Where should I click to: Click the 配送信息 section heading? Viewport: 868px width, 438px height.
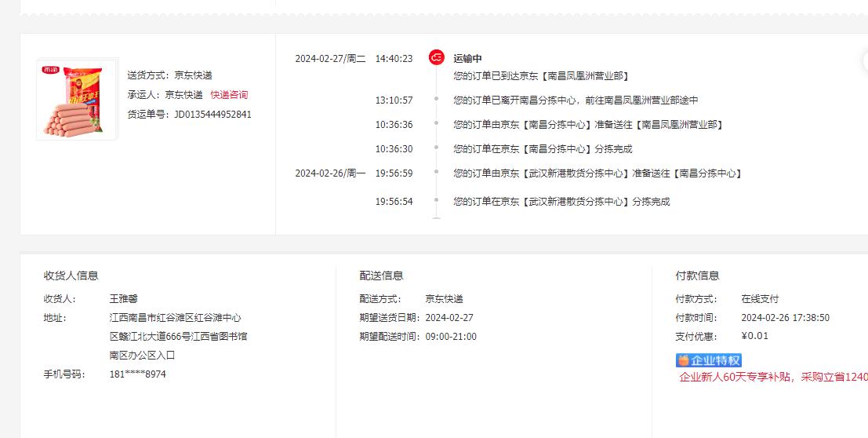coord(381,276)
